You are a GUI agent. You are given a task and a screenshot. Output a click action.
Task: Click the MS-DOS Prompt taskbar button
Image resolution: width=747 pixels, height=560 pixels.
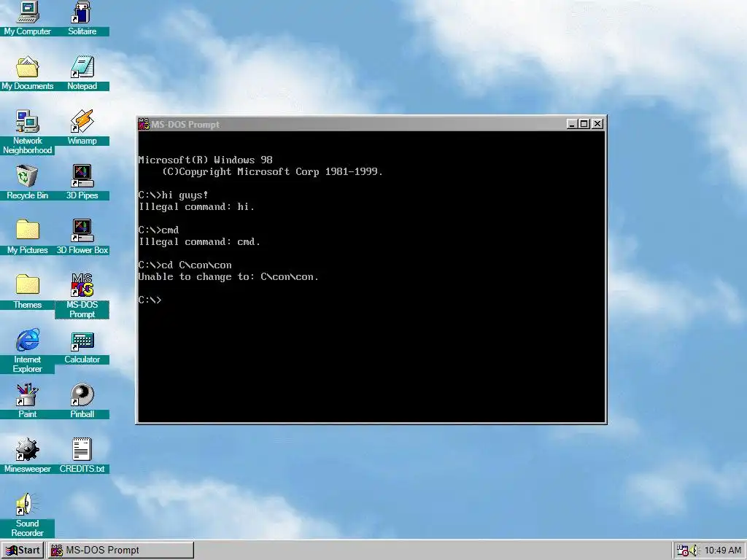[121, 551]
